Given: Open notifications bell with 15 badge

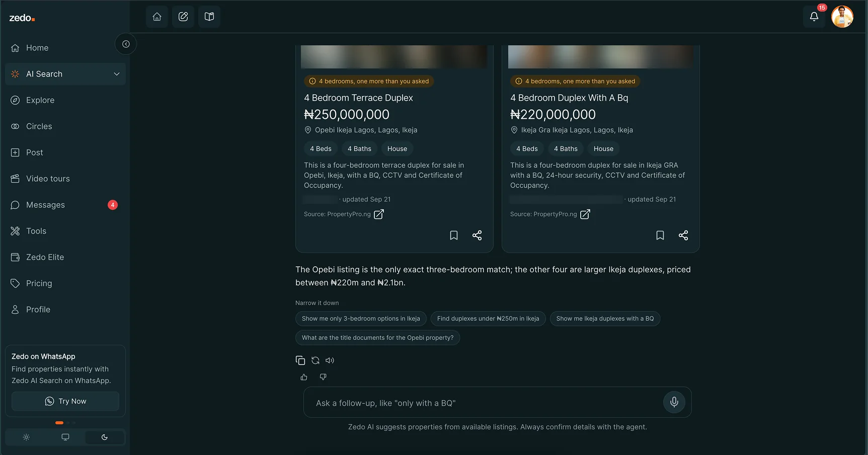Looking at the screenshot, I should tap(814, 17).
